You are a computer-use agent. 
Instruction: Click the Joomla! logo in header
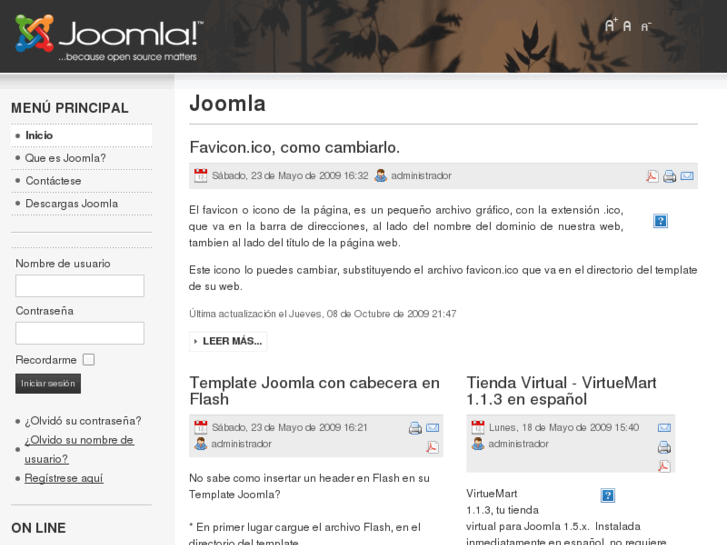pyautogui.click(x=109, y=37)
